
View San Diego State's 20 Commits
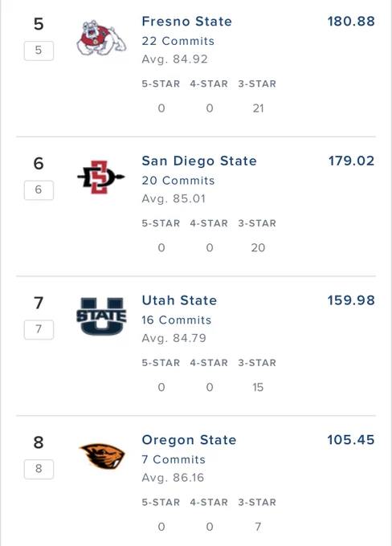(x=178, y=181)
